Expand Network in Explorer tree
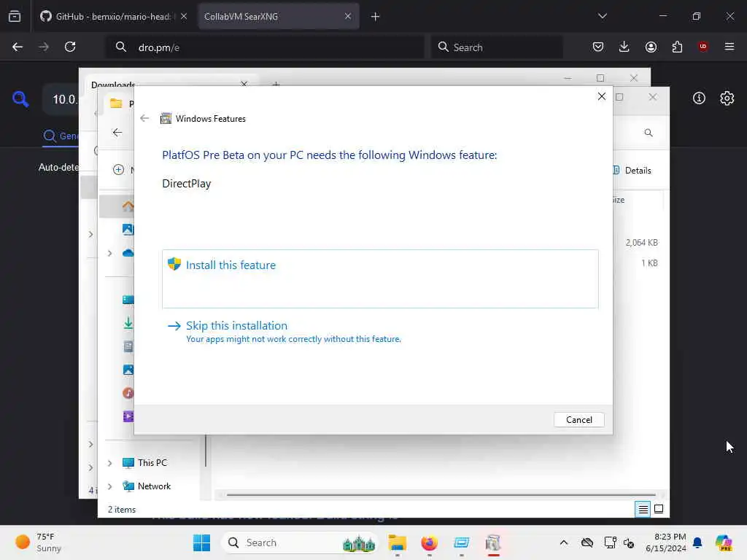The width and height of the screenshot is (747, 560). click(110, 486)
